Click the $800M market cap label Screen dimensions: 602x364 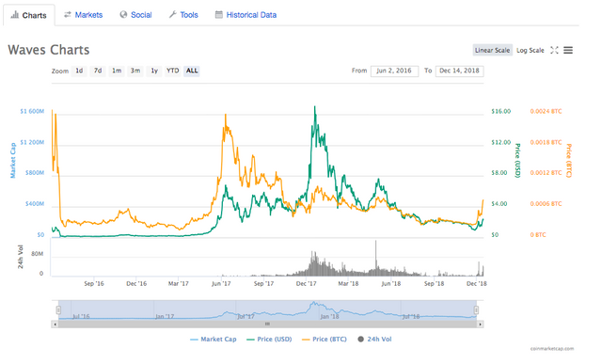point(35,173)
